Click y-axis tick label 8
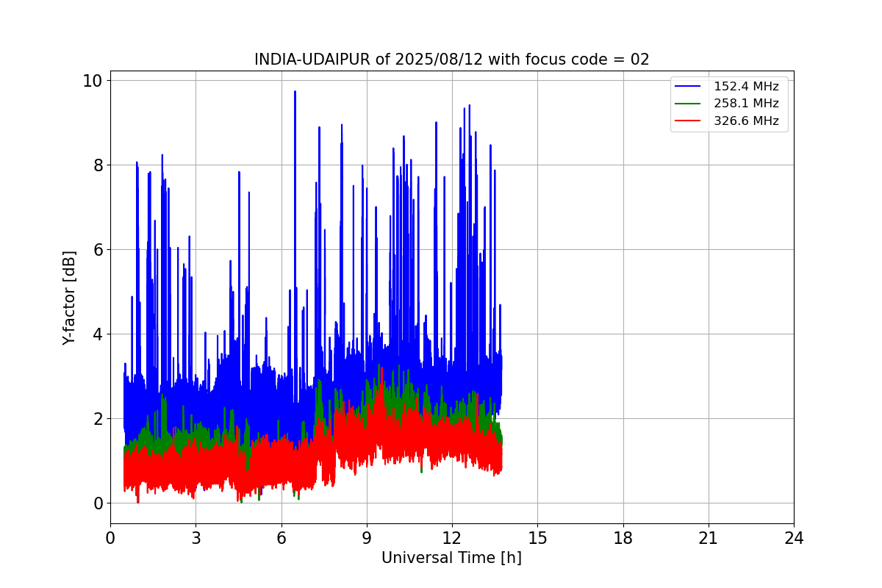This screenshot has width=882, height=588. [x=98, y=165]
